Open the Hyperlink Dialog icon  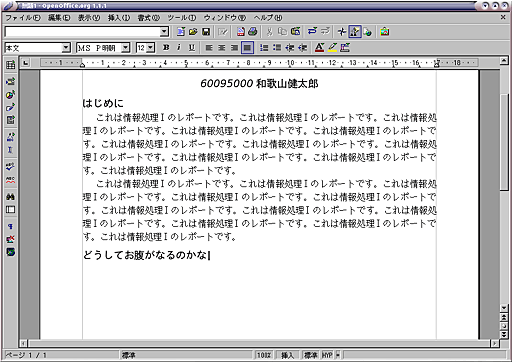coord(368,32)
